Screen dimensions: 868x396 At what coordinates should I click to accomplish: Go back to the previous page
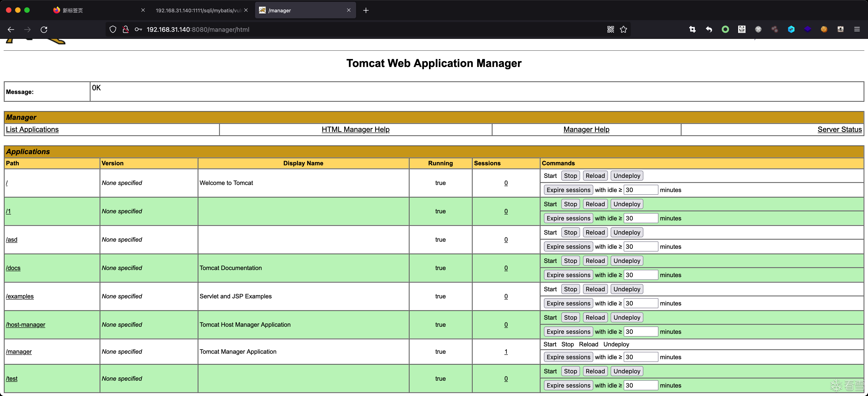[x=11, y=30]
